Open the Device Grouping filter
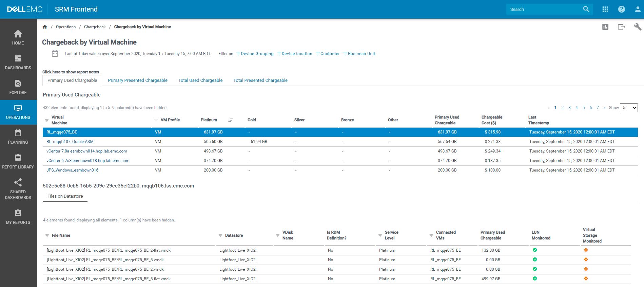Viewport: 644px width, 287px height. point(255,54)
